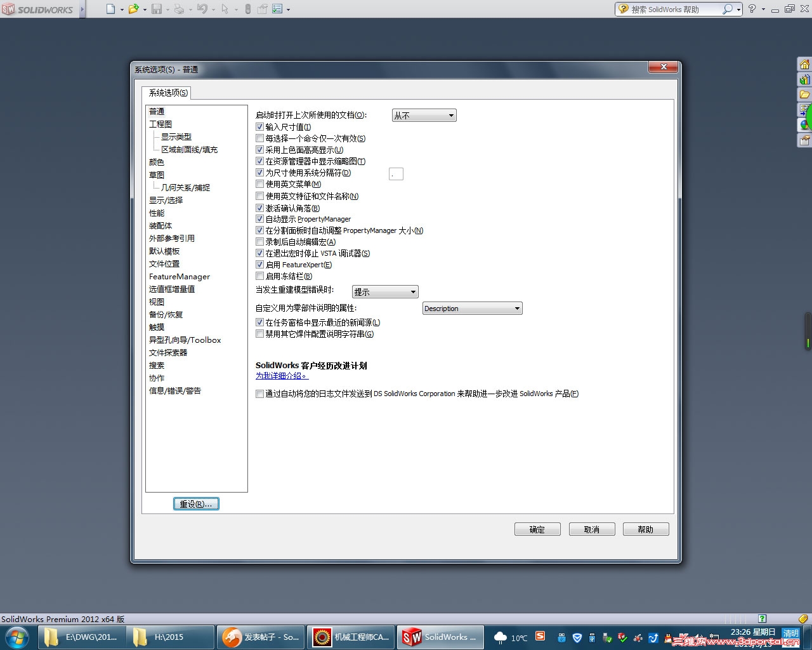Screen dimensions: 812x650
Task: Expand the search box dropdown arrow
Action: [738, 10]
